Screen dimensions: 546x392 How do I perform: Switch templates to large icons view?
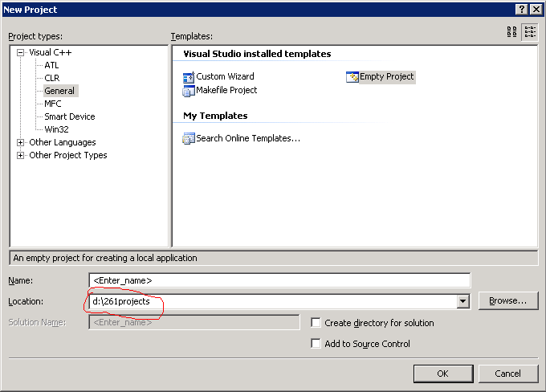coord(512,32)
